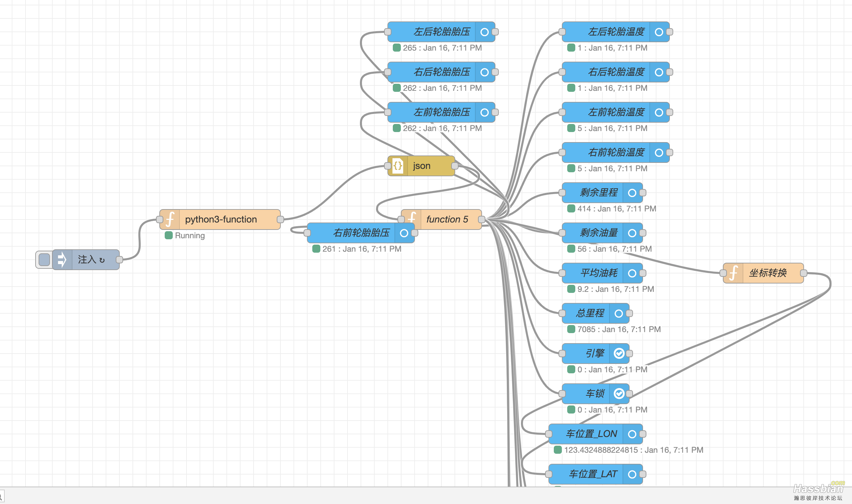Click the 坐标转换 function icon
Screen dimensions: 852x504
coord(733,273)
